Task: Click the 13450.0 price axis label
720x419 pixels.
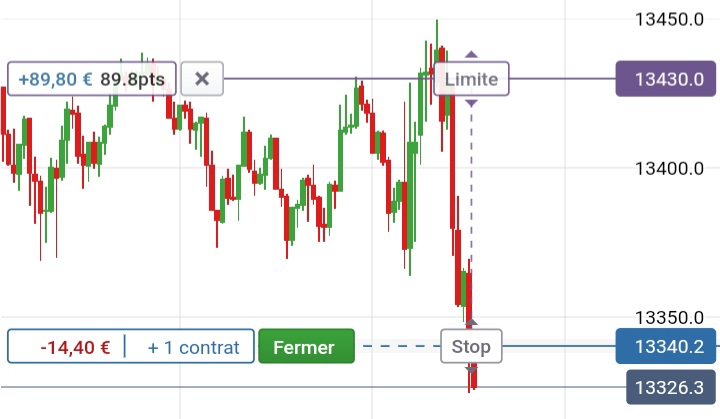Action: click(670, 19)
